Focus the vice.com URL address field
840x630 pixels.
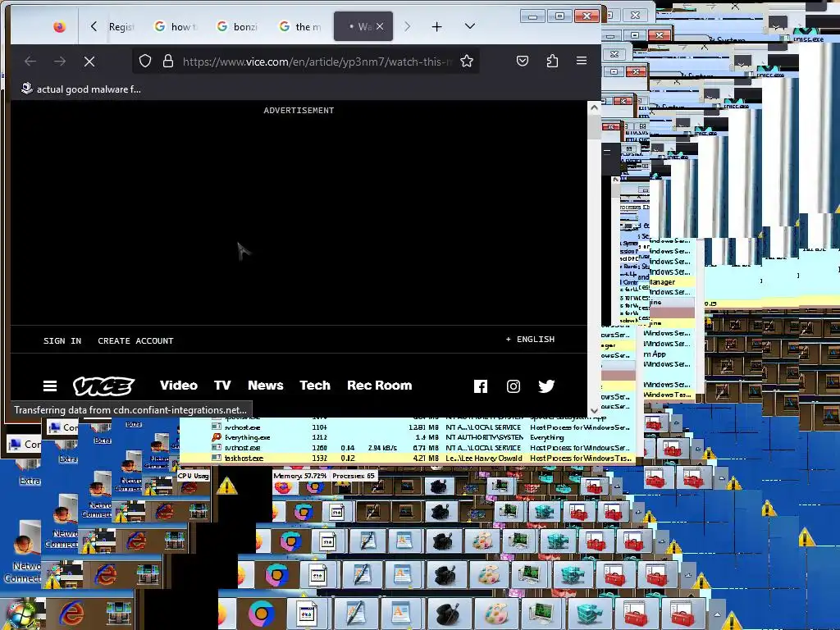317,61
